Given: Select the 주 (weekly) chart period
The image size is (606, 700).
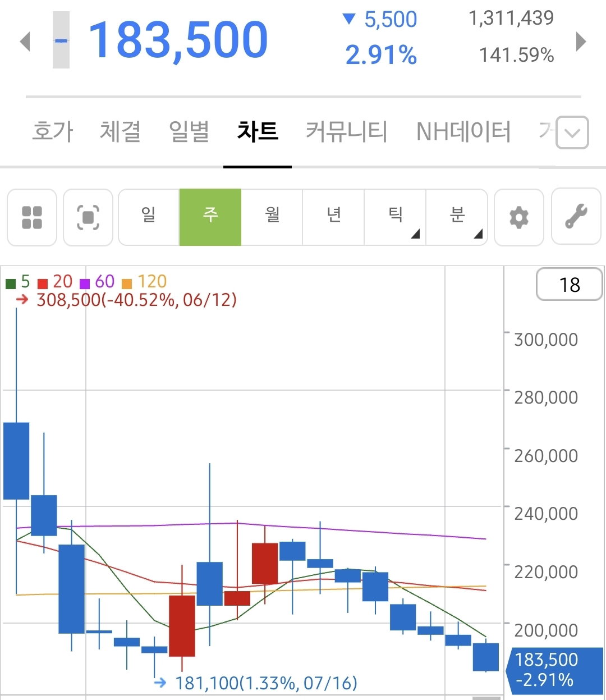Looking at the screenshot, I should [210, 217].
